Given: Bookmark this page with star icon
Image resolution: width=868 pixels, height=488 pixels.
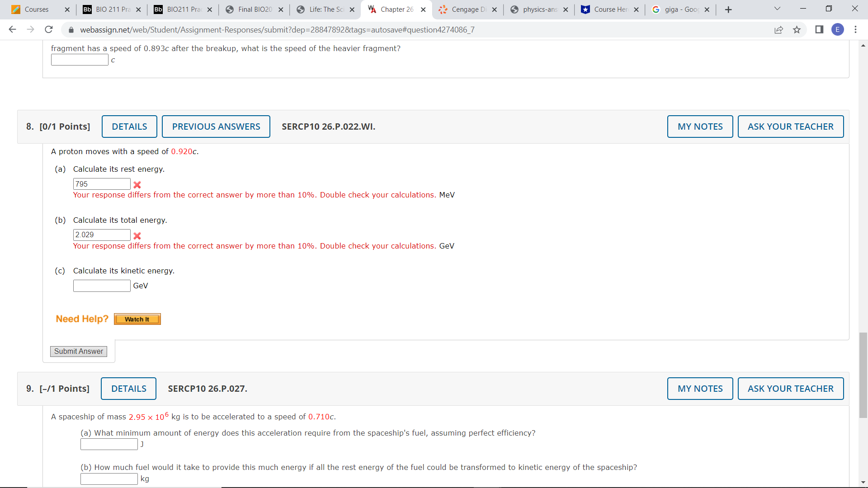Looking at the screenshot, I should tap(797, 29).
